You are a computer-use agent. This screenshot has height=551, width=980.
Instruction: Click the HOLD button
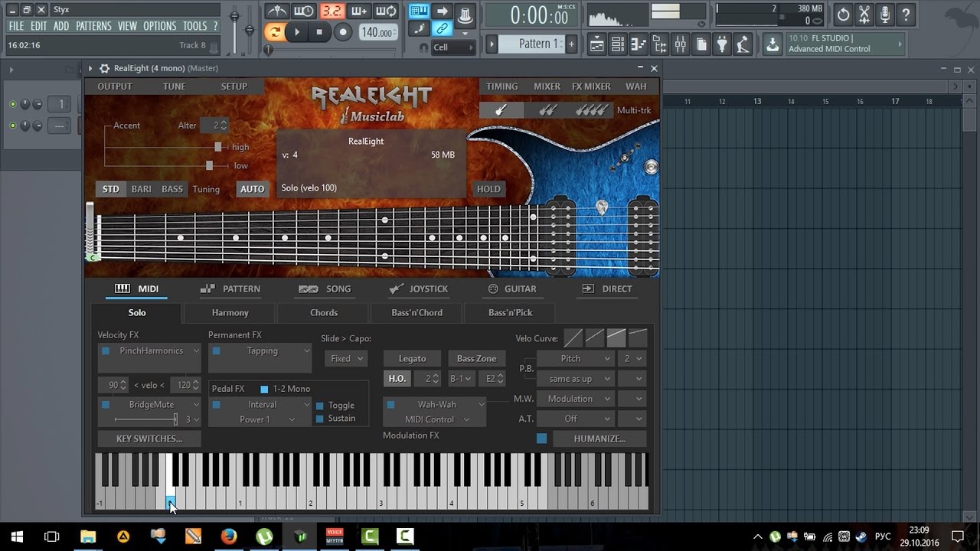pos(488,189)
